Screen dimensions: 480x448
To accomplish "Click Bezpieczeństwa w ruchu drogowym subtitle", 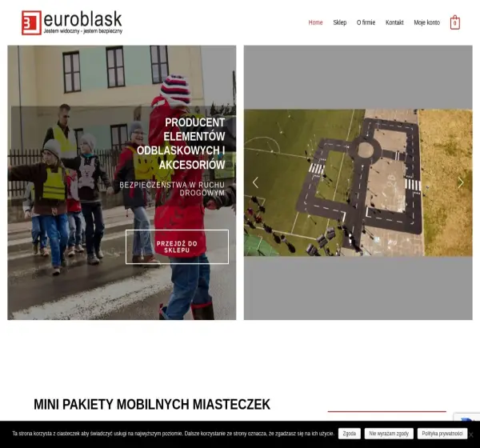I will (172, 189).
